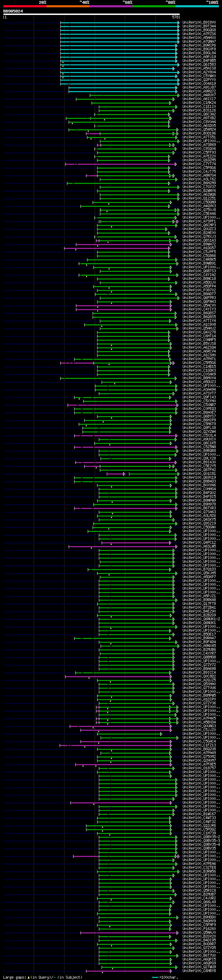Select the UniRef100_Q9BV35-4 label

202,844
